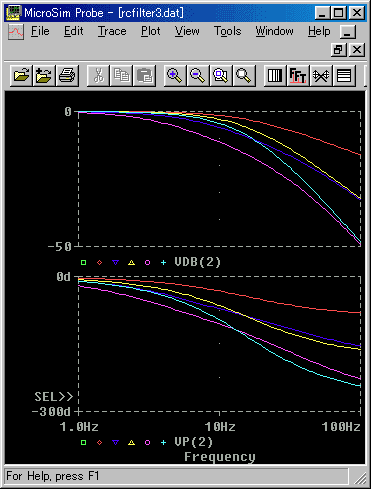
Task: Open the View menu
Action: point(187,31)
